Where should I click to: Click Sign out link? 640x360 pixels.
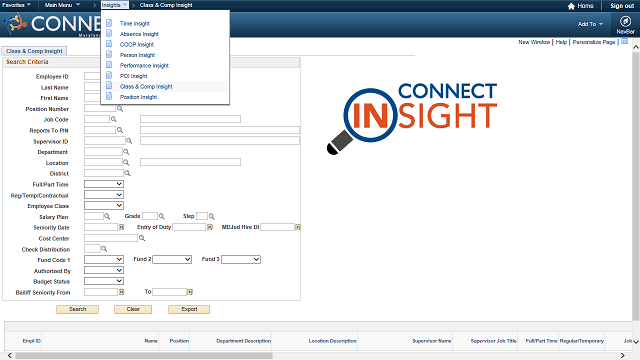click(622, 6)
